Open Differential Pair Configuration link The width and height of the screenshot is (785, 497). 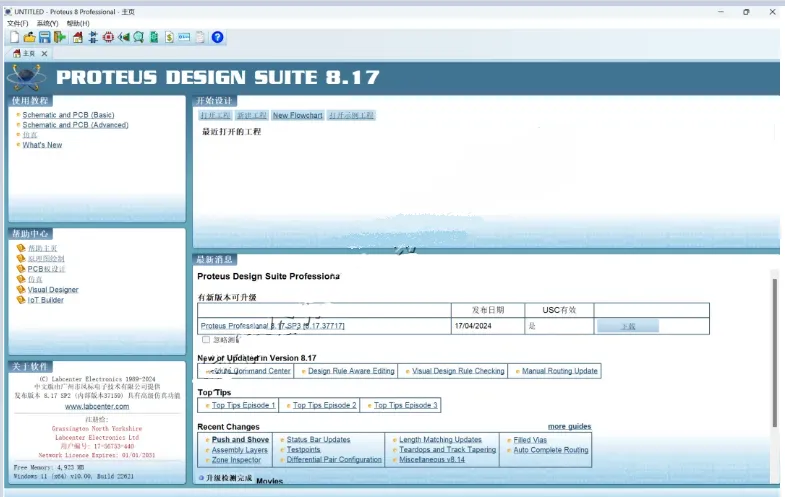[334, 459]
